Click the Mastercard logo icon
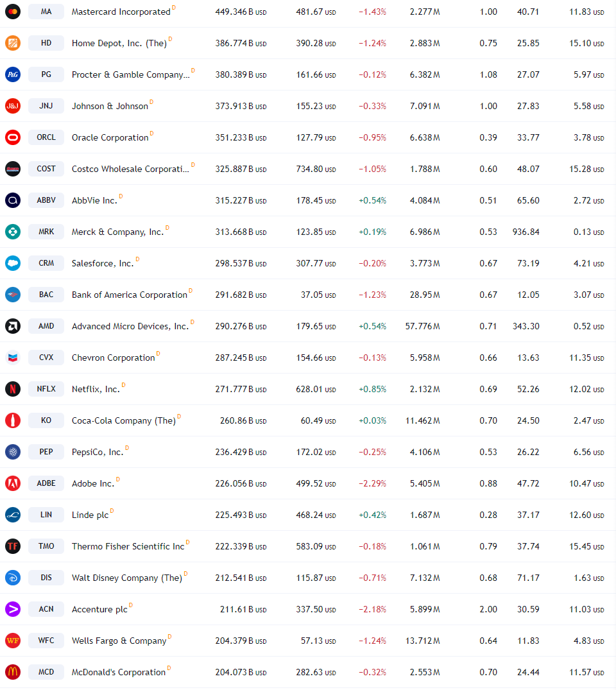Image resolution: width=616 pixels, height=690 pixels. [x=13, y=12]
